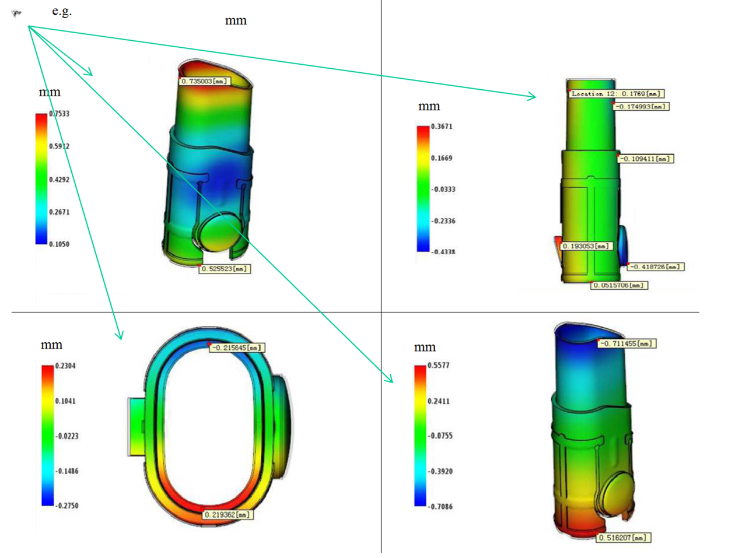Select the -0.174993[mm] annotation label
Screen dimensions: 756x558
pyautogui.click(x=640, y=107)
